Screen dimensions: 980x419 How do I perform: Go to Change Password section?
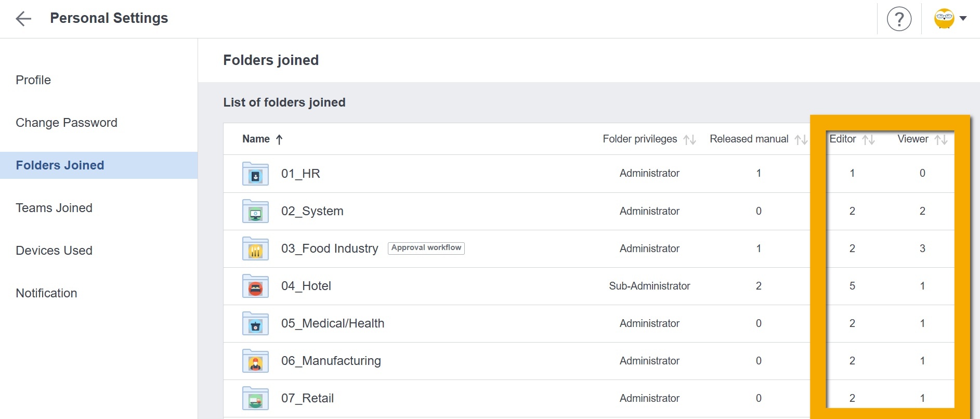click(x=67, y=123)
